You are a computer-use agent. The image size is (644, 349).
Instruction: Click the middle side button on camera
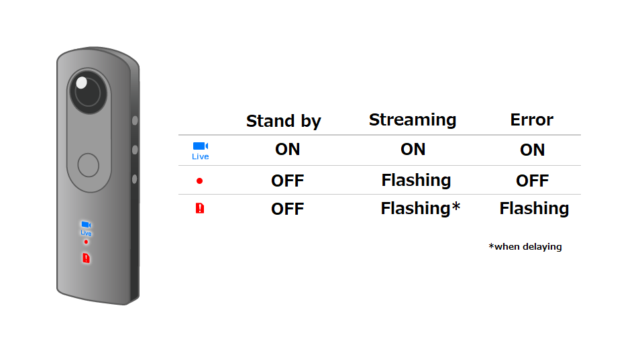pyautogui.click(x=135, y=150)
